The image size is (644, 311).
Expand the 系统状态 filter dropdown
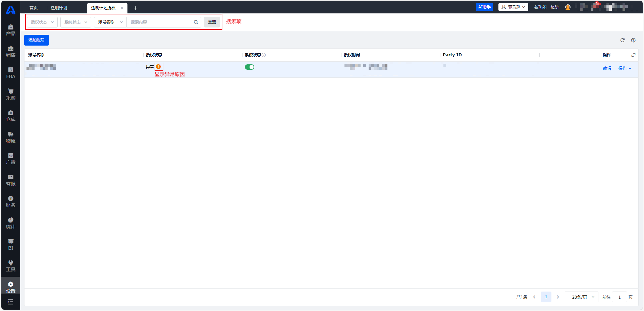pyautogui.click(x=76, y=22)
